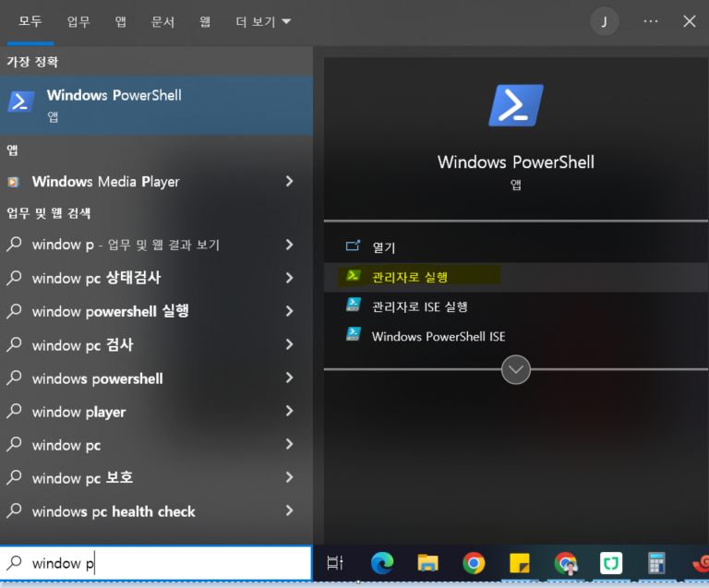709x588 pixels.
Task: Switch to the 앱 tab
Action: [120, 21]
